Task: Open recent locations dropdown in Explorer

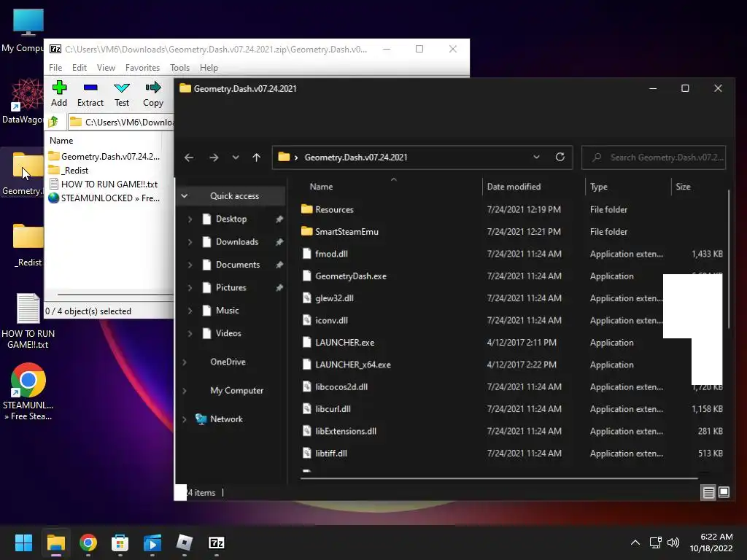Action: 236,157
